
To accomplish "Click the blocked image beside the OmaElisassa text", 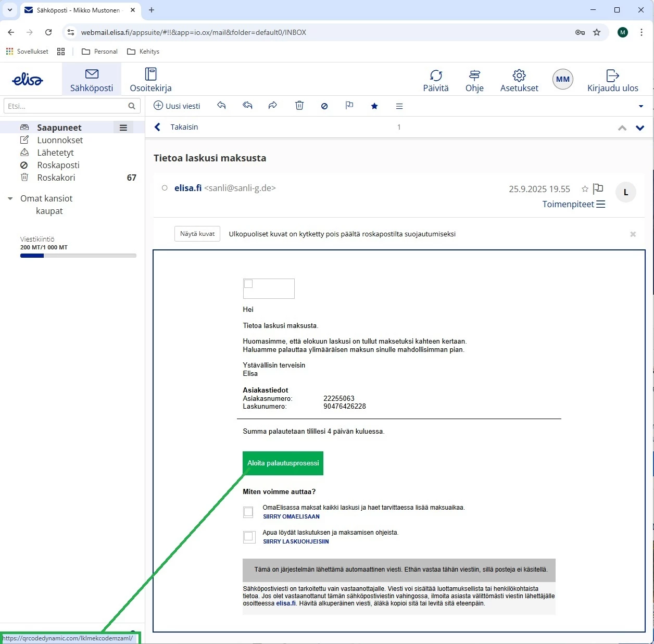I will click(249, 512).
